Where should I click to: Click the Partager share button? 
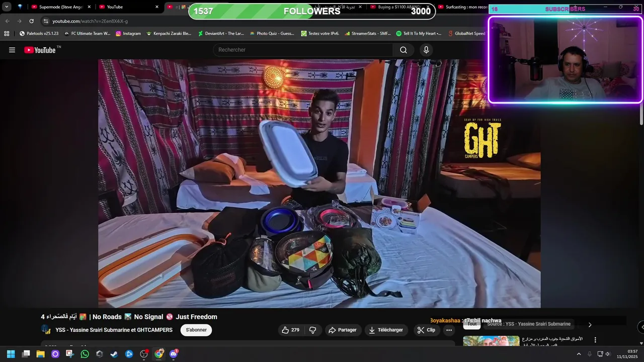(342, 330)
